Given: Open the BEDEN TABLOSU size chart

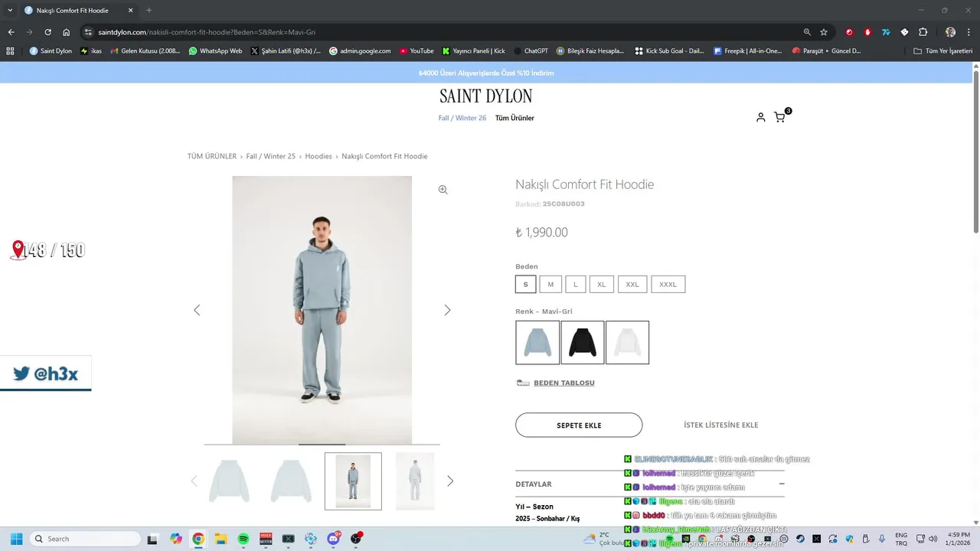Looking at the screenshot, I should (564, 383).
